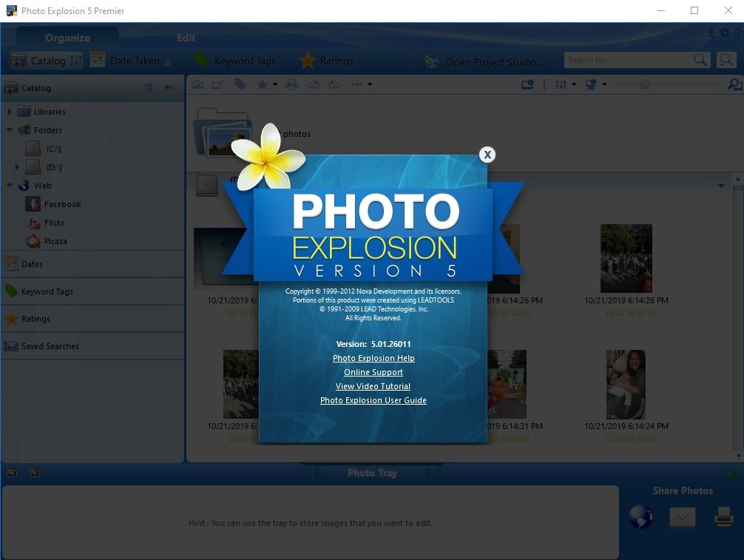The width and height of the screenshot is (744, 560).
Task: Click the magnifier icon inside search box
Action: [700, 60]
